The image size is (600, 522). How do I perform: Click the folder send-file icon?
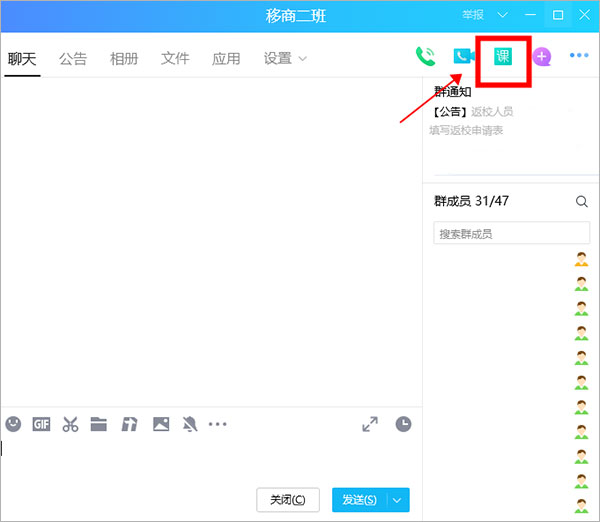point(98,424)
